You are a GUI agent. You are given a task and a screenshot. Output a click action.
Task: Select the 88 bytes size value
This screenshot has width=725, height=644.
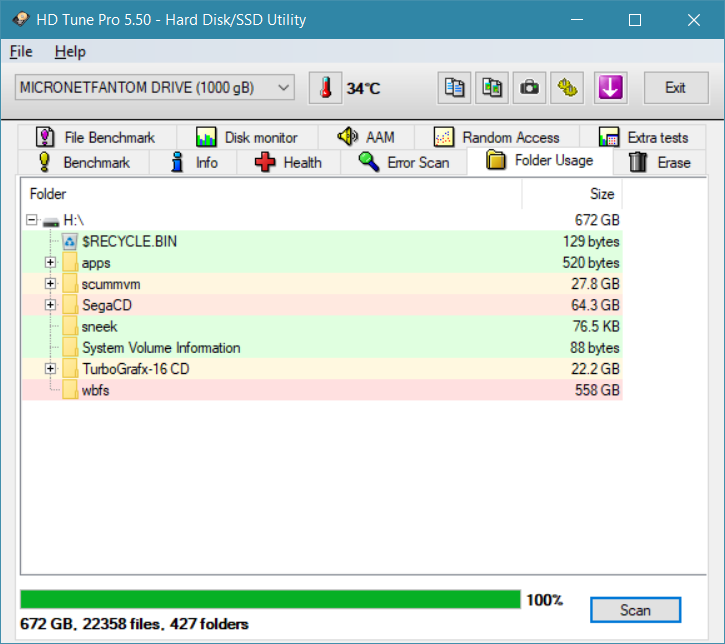595,348
